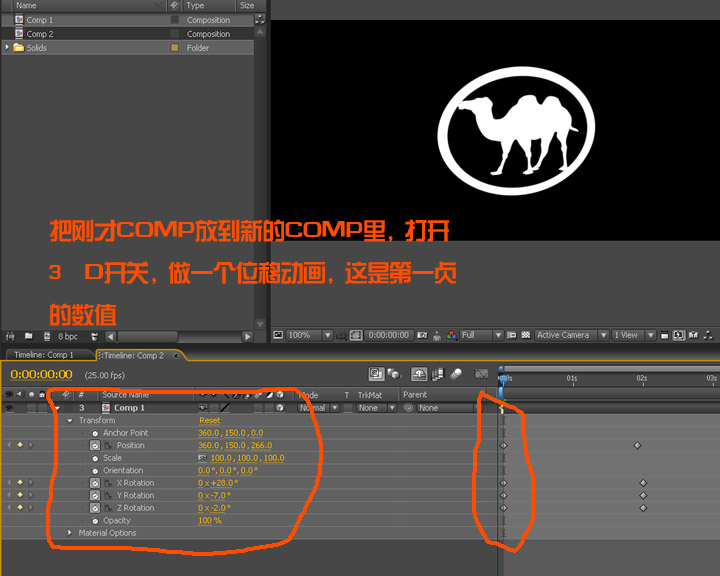Collapse the Comp 1 layer twirl arrow
This screenshot has width=720, height=576.
[57, 408]
